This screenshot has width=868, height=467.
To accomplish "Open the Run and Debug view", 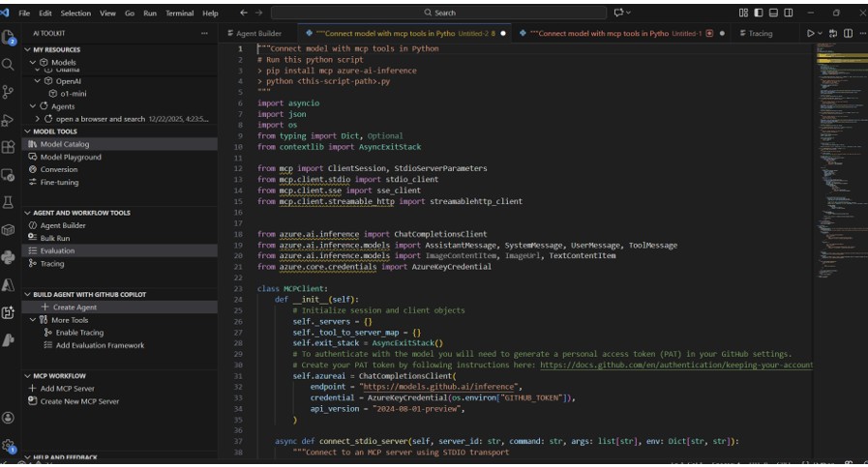I will [9, 120].
